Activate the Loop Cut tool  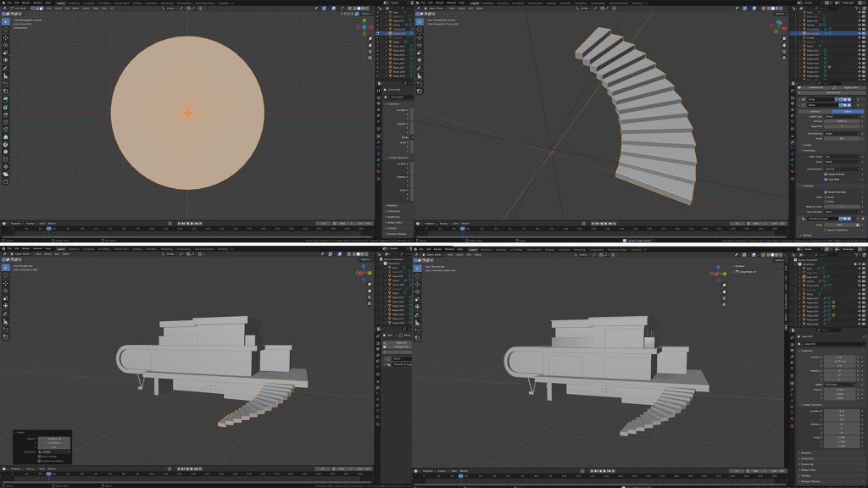coord(5,123)
